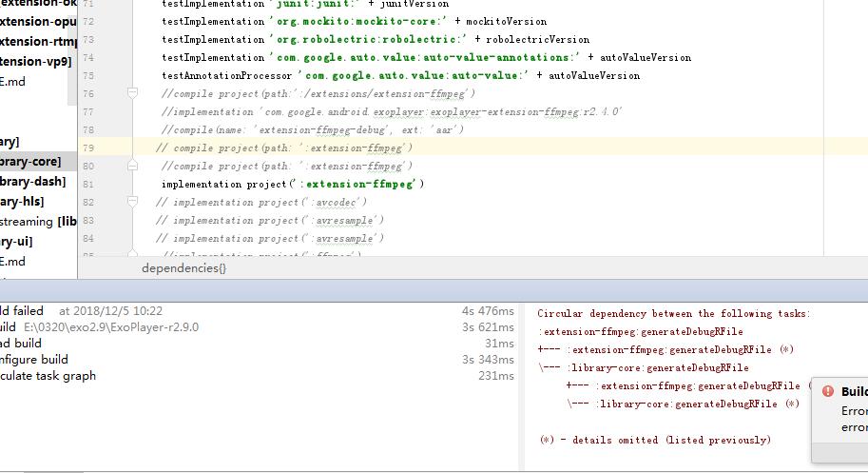Image resolution: width=868 pixels, height=473 pixels.
Task: Click the README .md file above library-core
Action: [x=12, y=82]
